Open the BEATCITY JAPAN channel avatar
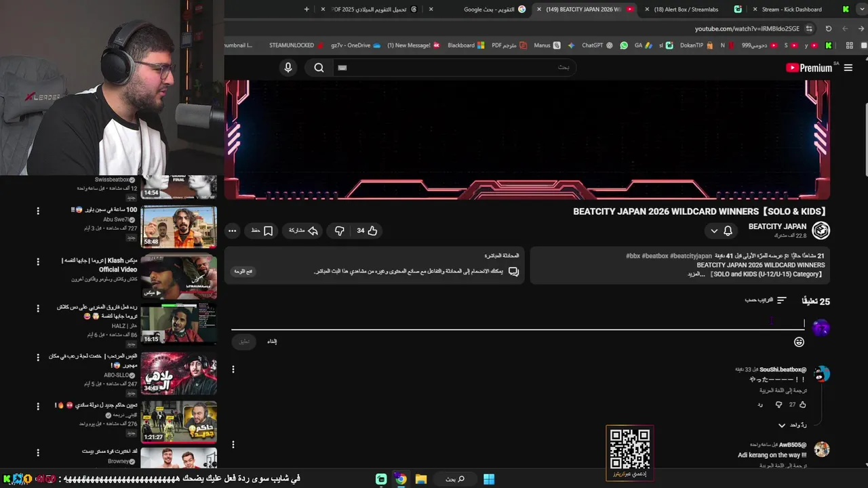 coord(821,230)
